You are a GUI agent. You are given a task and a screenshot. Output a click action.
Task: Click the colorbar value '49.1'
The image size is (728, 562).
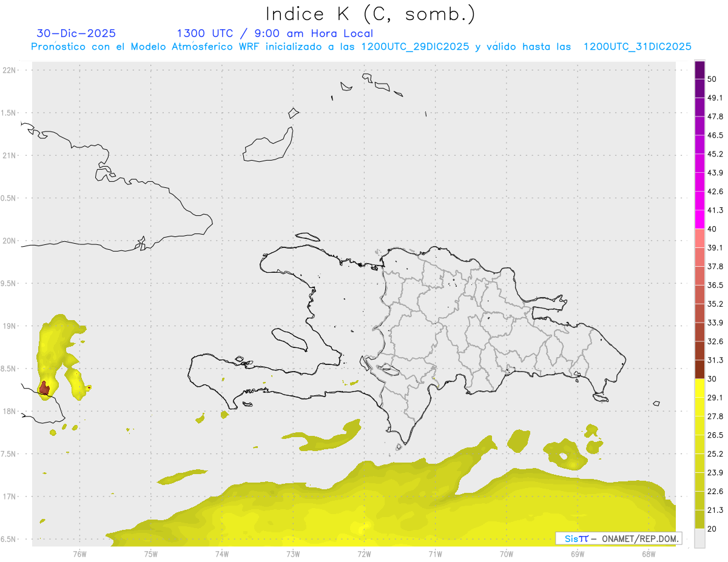click(x=715, y=98)
